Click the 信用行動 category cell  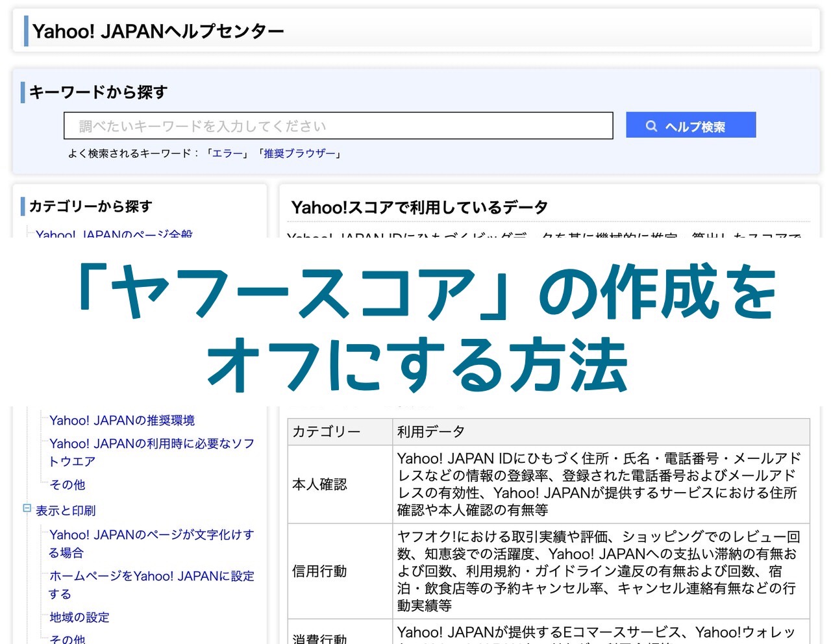[x=340, y=571]
